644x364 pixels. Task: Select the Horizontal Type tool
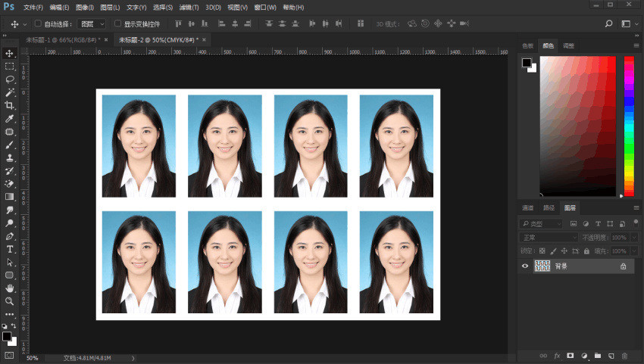point(10,249)
